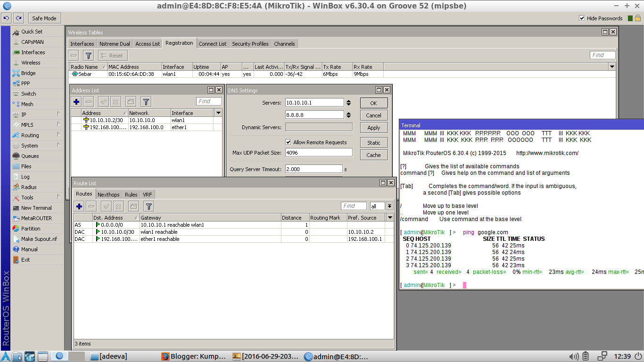Screen dimensions: 644x362
Task: Click Make Supout.rif in the sidebar
Action: pos(39,239)
